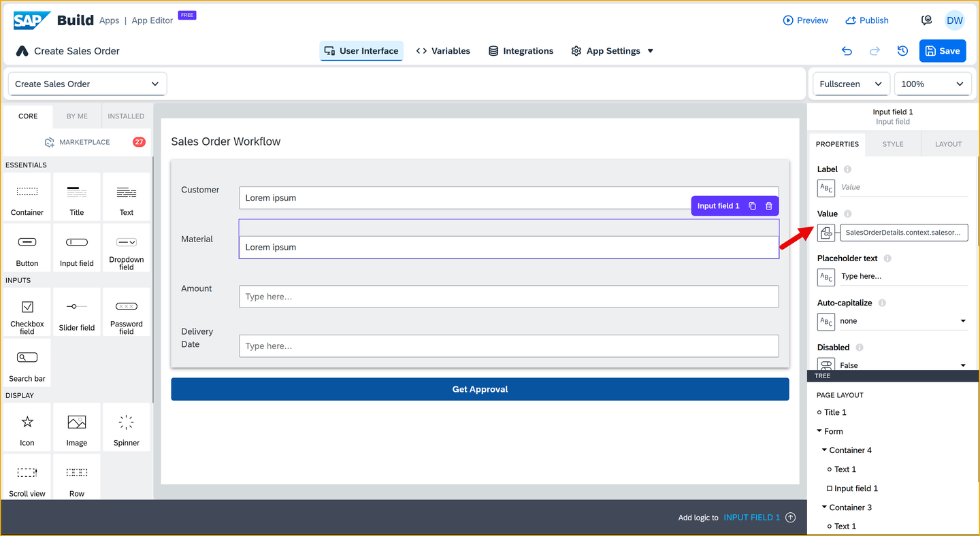The width and height of the screenshot is (980, 536).
Task: Select the Text component
Action: [127, 197]
